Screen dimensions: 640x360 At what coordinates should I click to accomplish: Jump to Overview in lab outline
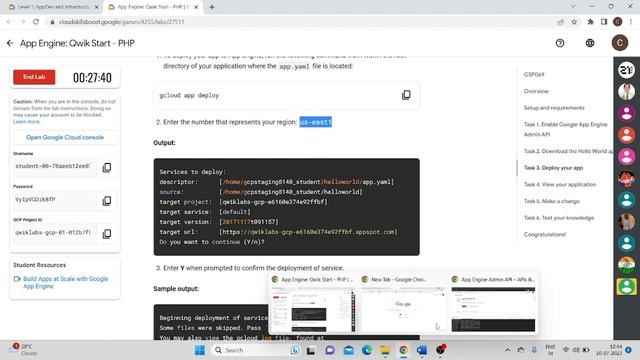[x=536, y=91]
